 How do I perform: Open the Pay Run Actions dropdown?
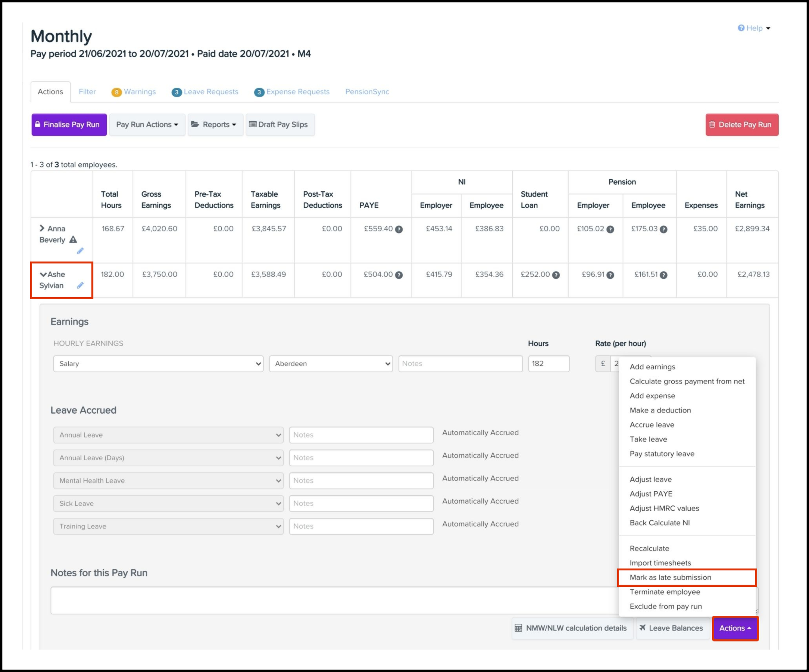(x=147, y=125)
